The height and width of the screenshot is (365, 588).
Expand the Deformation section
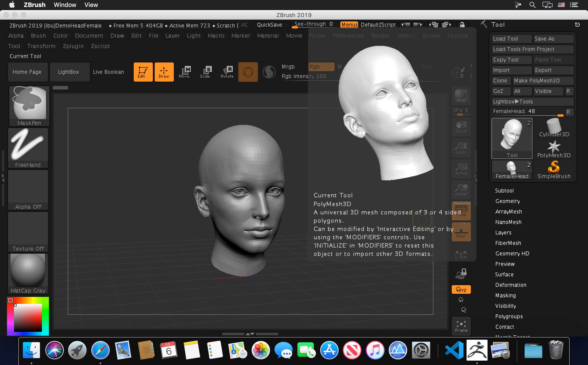tap(511, 285)
